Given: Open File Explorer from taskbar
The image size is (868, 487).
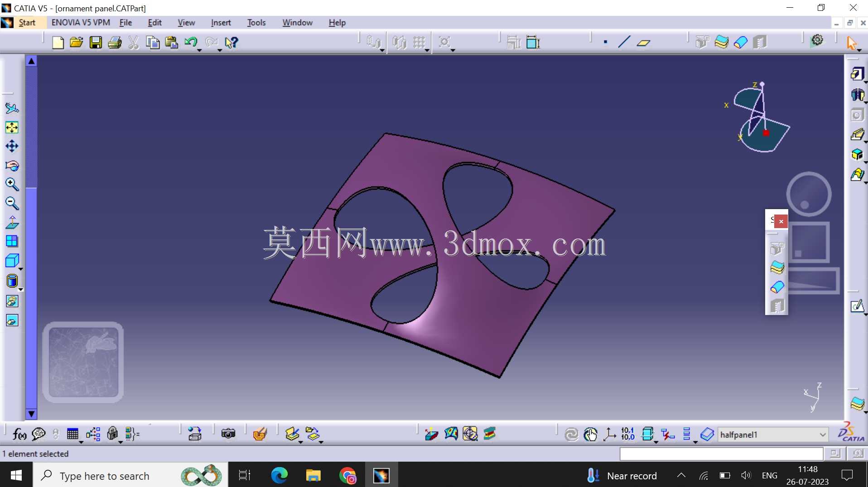Looking at the screenshot, I should (x=313, y=475).
